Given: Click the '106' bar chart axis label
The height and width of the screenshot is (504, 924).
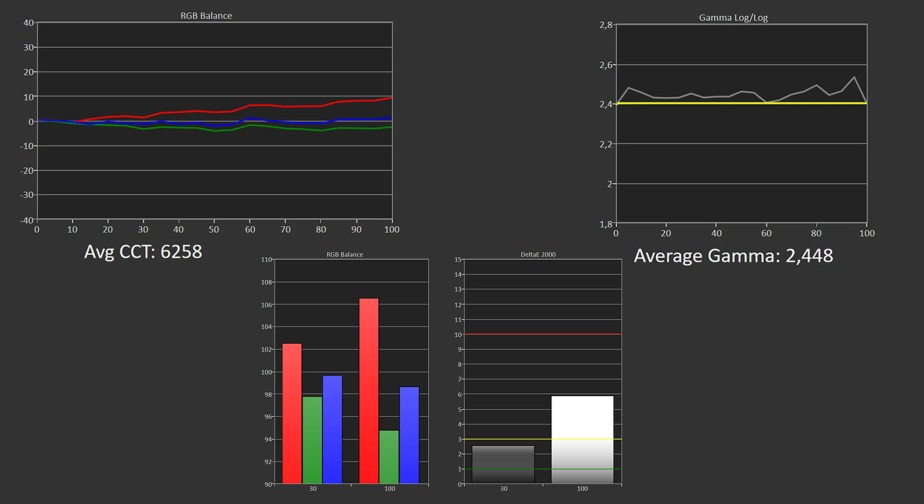Looking at the screenshot, I should (266, 305).
